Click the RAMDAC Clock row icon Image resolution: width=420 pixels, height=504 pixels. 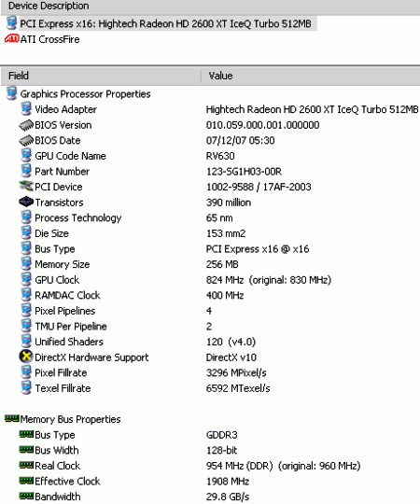(26, 295)
